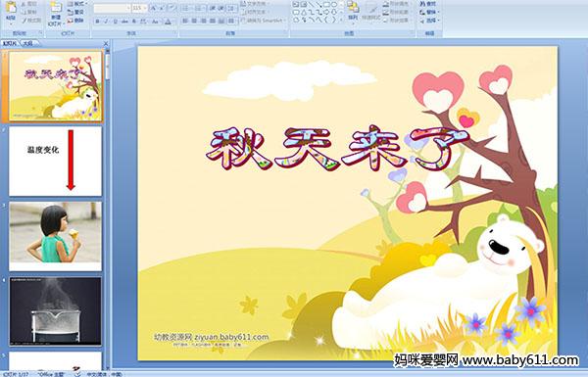This screenshot has width=588, height=377.
Task: Center the paragraph text
Action: tap(194, 21)
